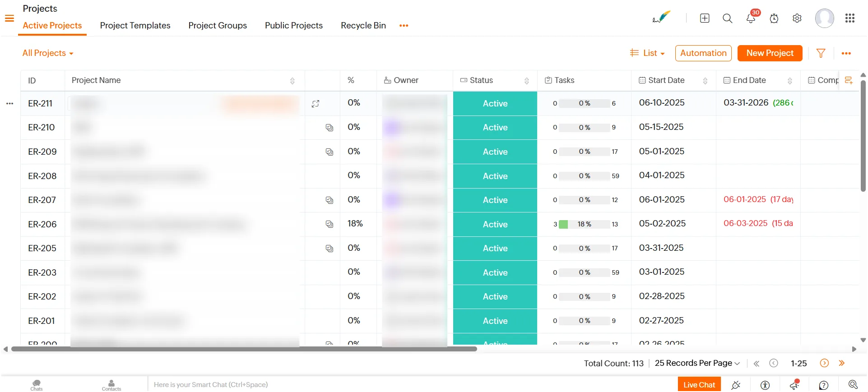Click the Active status cell for ER-208
Screen dimensions: 868x392
495,176
